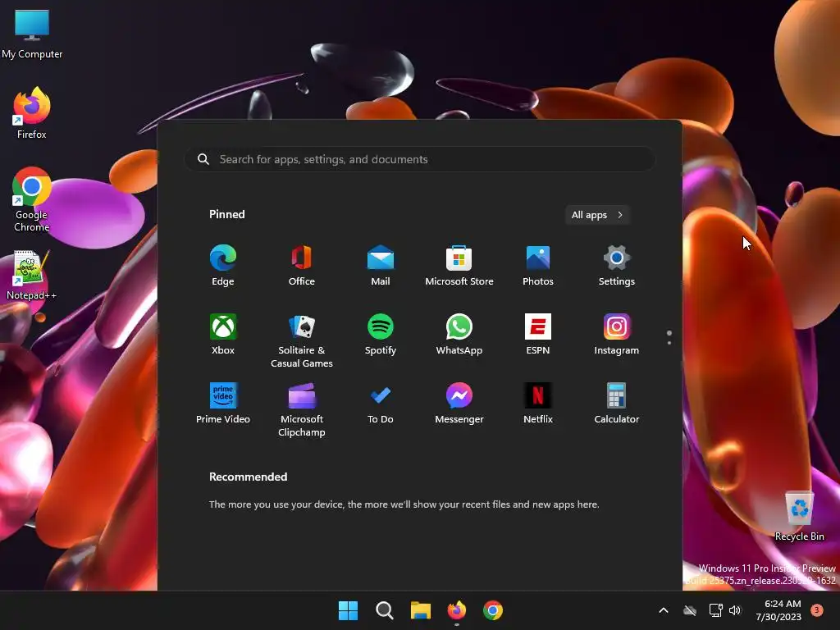This screenshot has width=840, height=630.
Task: Open File Explorer from taskbar
Action: [421, 610]
